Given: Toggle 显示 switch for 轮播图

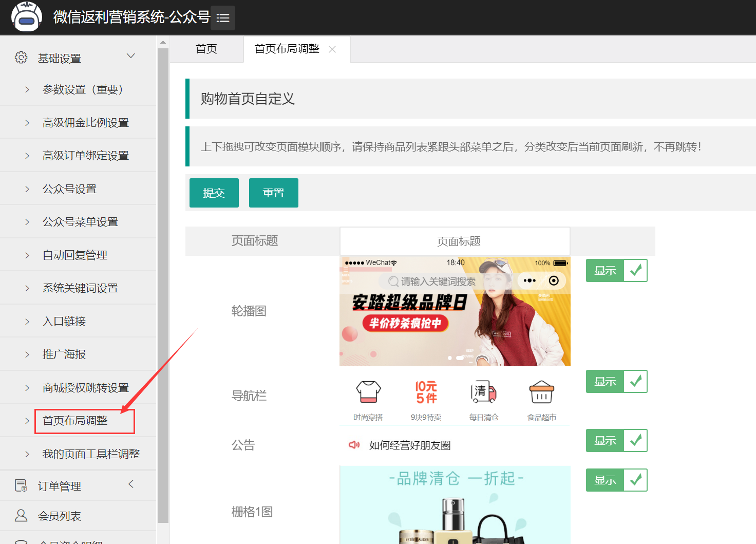Looking at the screenshot, I should coord(616,271).
